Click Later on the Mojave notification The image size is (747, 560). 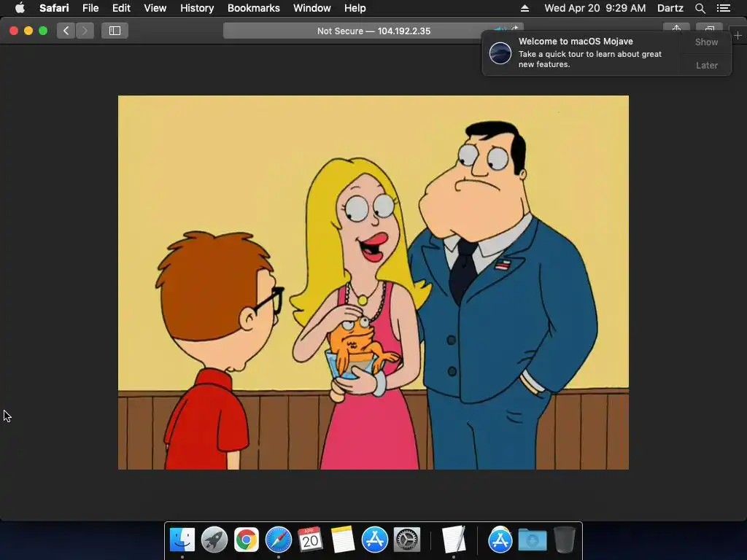pos(706,65)
